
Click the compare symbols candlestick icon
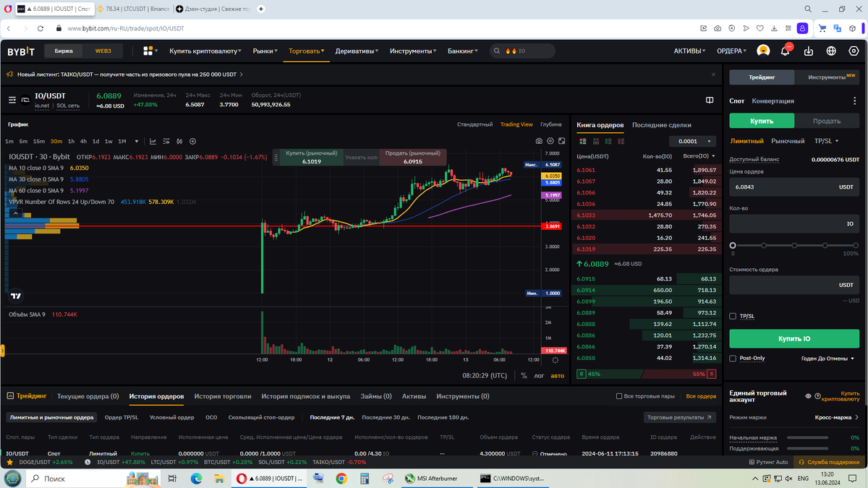point(179,142)
